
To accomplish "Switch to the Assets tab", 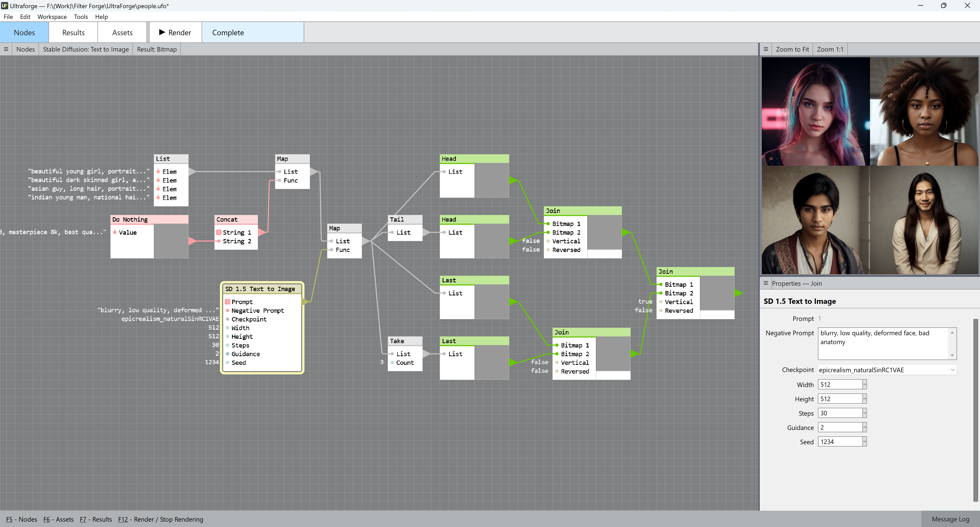I will coord(122,32).
